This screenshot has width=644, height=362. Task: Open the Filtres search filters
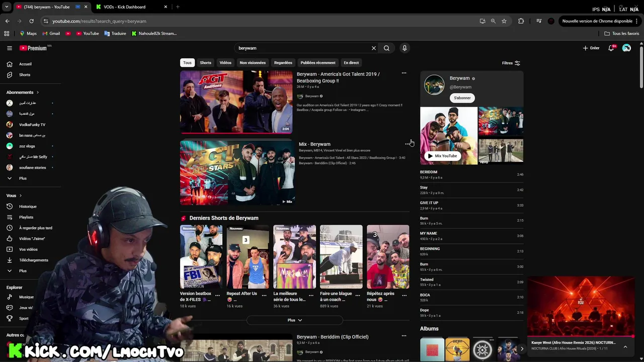pos(511,63)
